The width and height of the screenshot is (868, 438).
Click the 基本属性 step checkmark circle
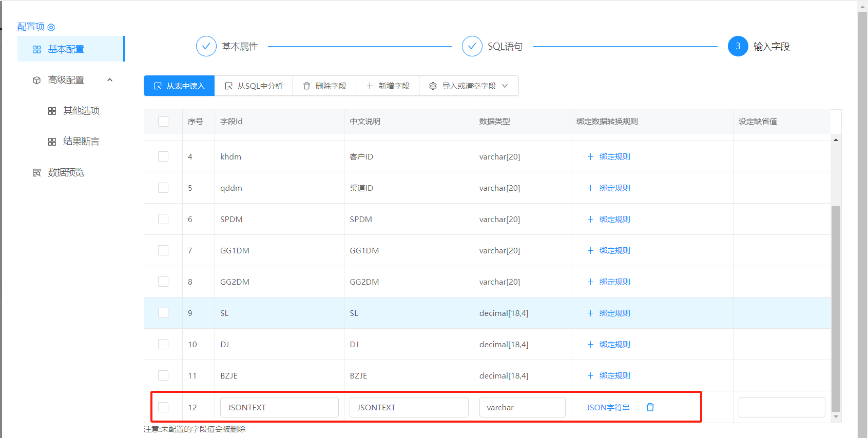pos(206,46)
